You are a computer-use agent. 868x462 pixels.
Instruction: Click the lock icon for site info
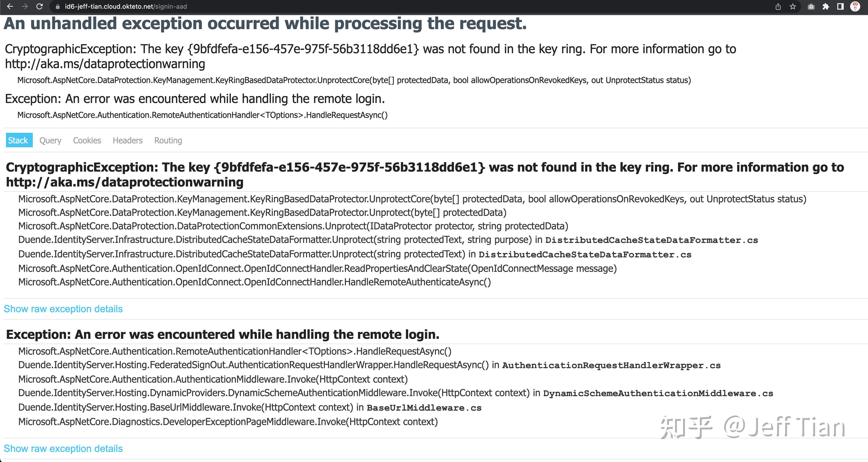[58, 6]
